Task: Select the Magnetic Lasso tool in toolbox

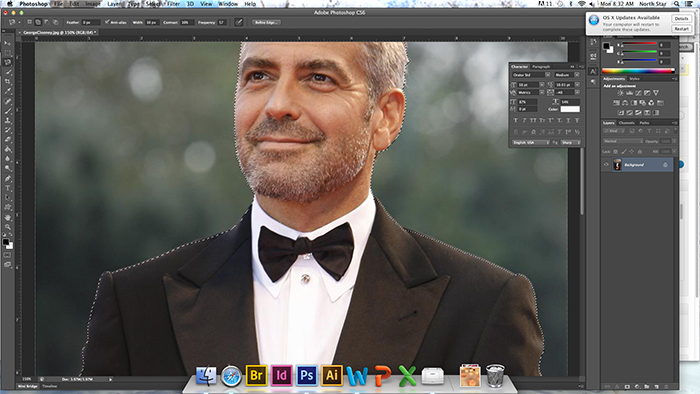Action: pos(8,62)
